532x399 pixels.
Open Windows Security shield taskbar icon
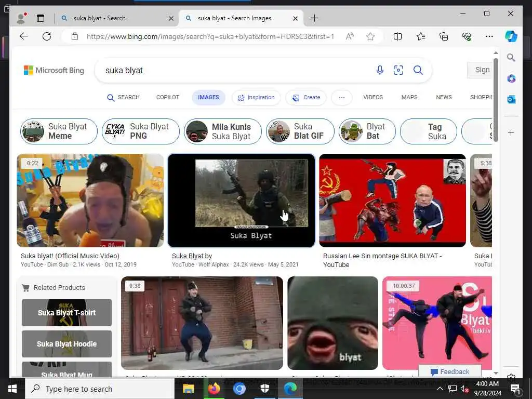[264, 389]
